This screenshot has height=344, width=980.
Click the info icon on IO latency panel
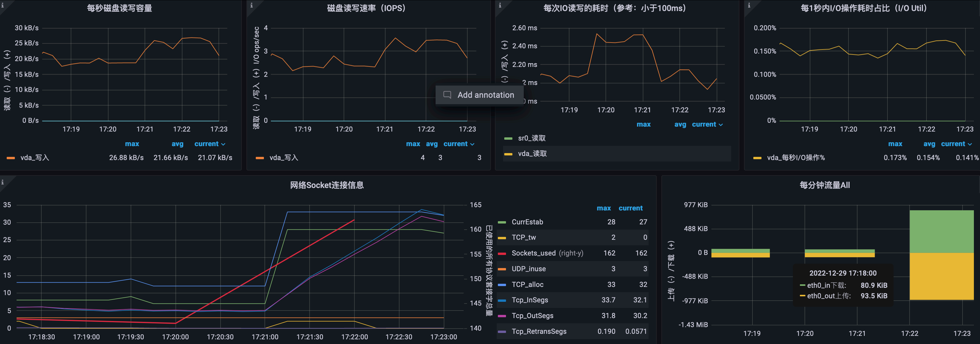click(500, 5)
